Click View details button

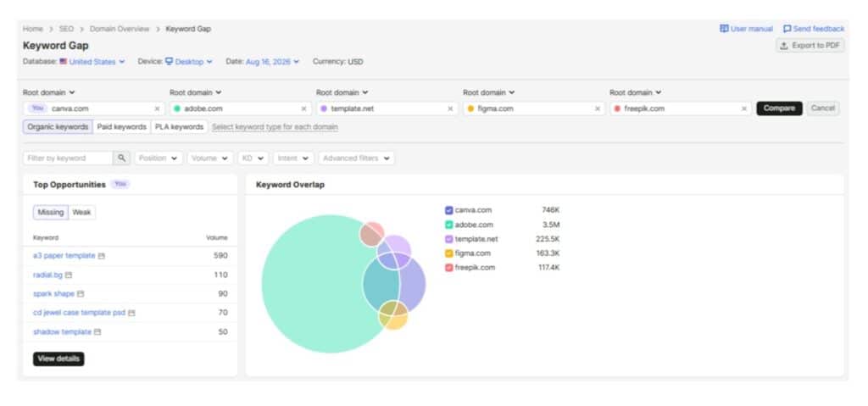click(58, 359)
